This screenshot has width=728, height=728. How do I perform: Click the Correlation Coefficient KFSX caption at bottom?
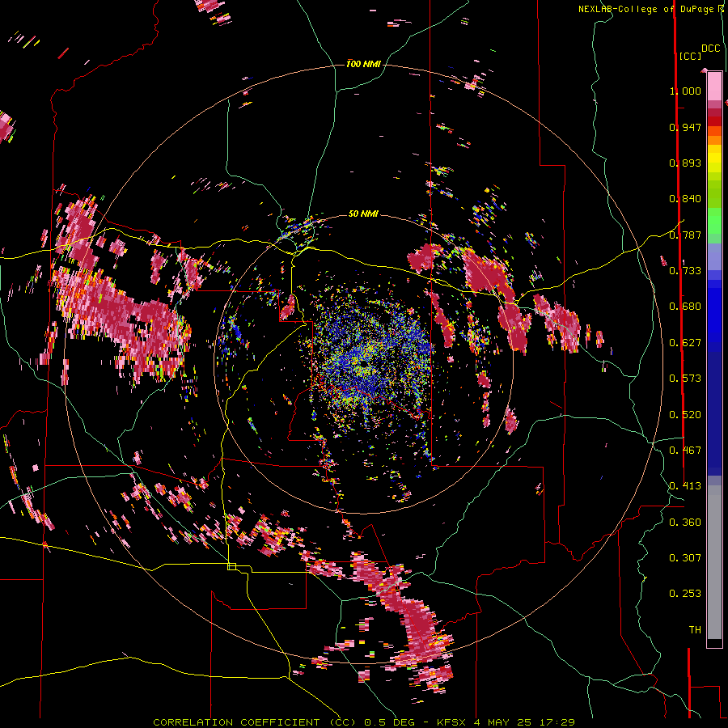(364, 722)
